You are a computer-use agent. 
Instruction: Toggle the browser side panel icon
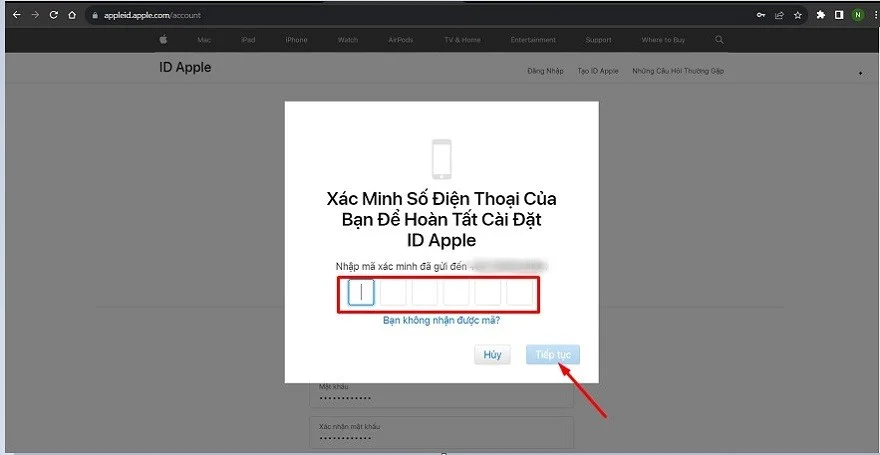[839, 15]
